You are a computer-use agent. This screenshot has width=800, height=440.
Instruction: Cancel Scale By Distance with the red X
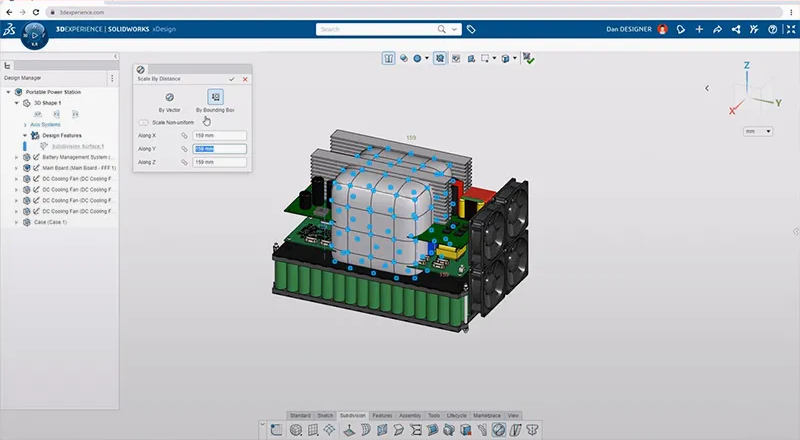[x=245, y=79]
